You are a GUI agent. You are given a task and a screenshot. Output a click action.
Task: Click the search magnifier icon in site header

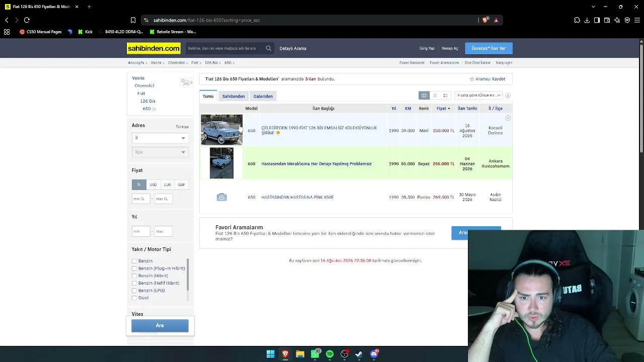pos(269,48)
